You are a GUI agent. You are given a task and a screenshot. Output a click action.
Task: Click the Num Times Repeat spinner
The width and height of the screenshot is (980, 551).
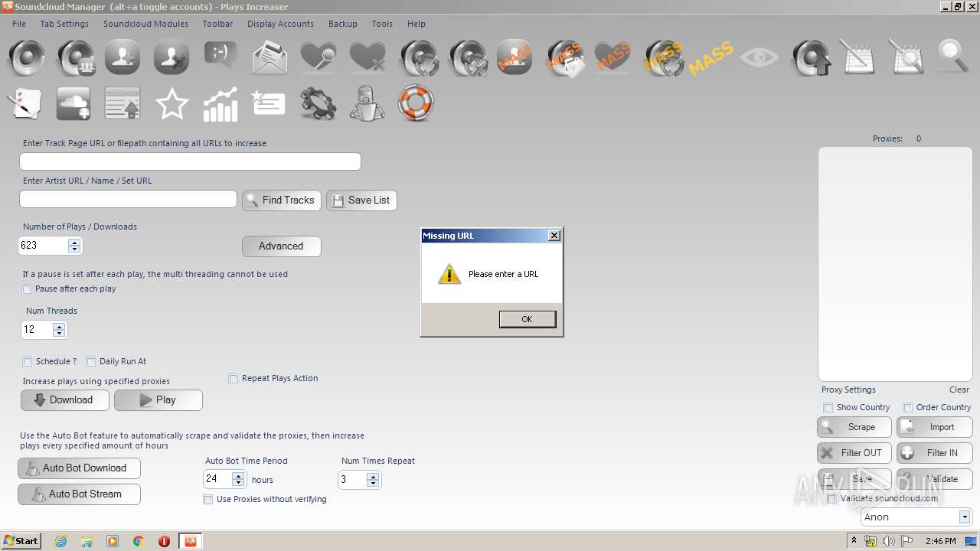pos(373,480)
